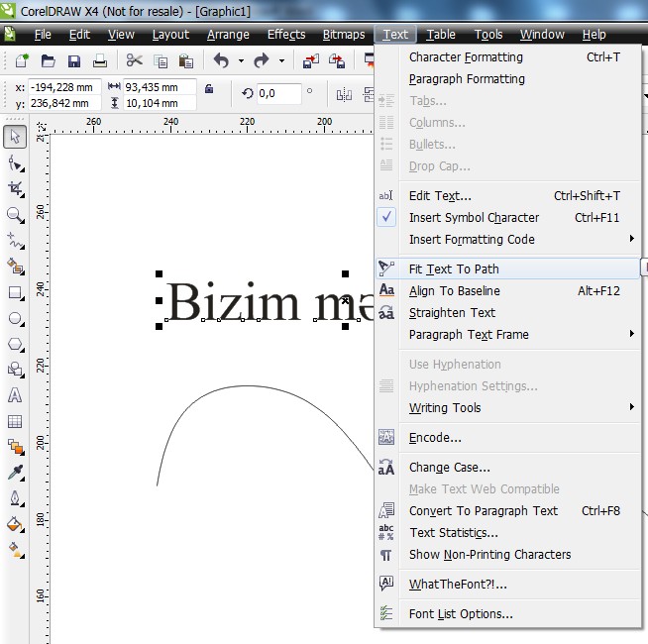Click the Print icon

pos(100,60)
